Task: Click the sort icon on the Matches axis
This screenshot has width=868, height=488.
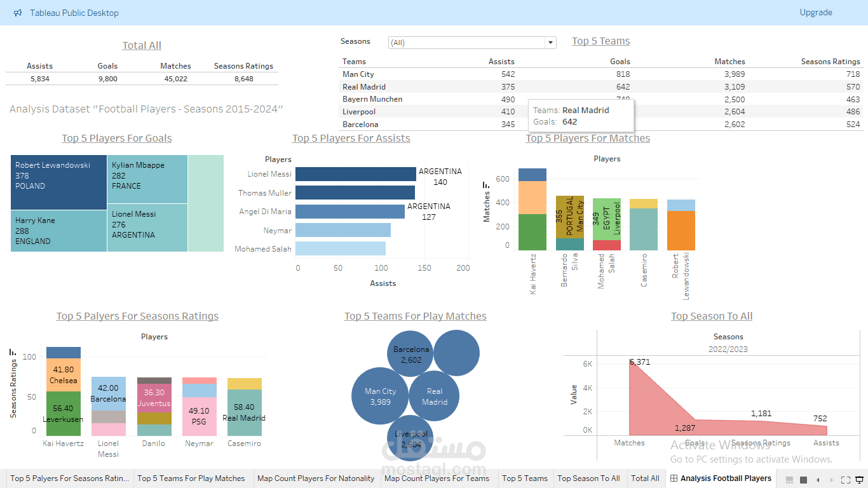Action: click(x=486, y=185)
